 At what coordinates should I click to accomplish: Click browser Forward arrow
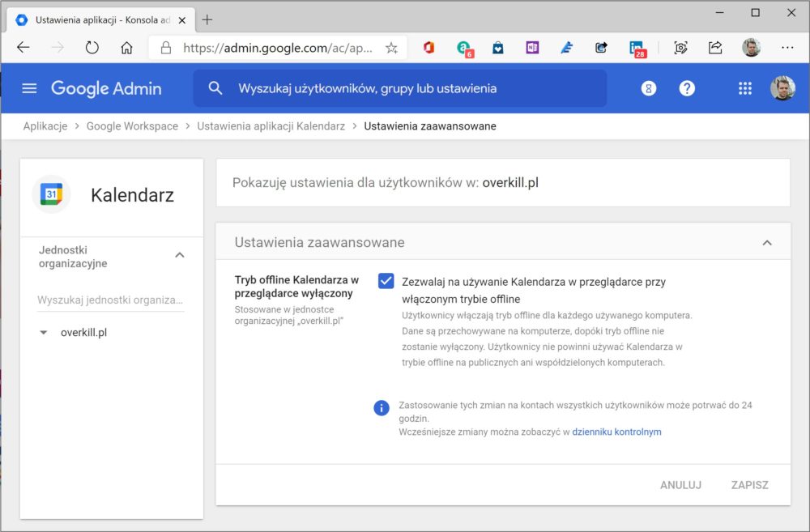pos(58,48)
